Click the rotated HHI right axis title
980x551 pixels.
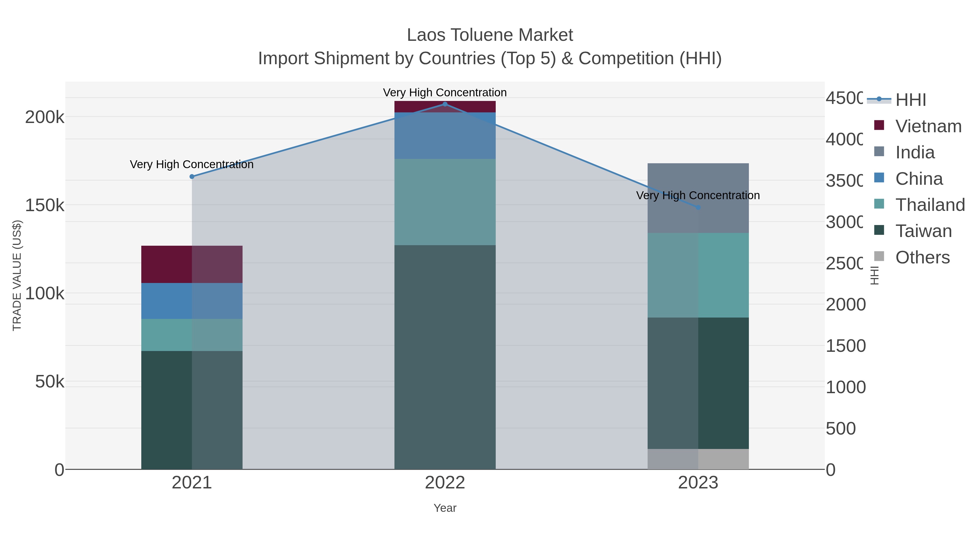[875, 275]
